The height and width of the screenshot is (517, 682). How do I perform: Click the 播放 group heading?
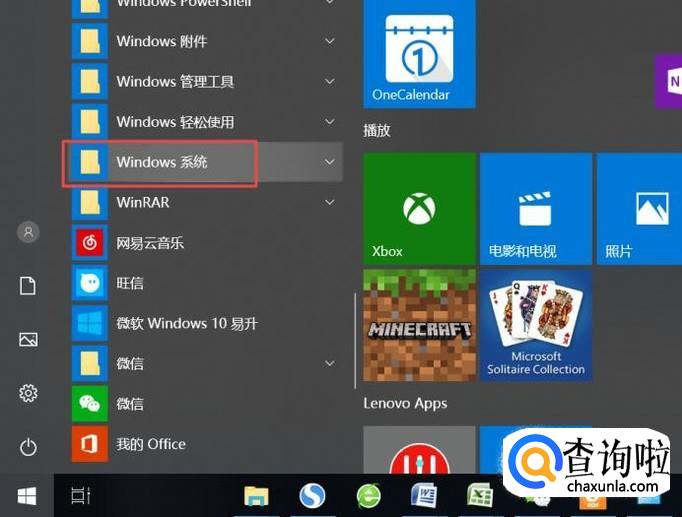click(x=377, y=130)
